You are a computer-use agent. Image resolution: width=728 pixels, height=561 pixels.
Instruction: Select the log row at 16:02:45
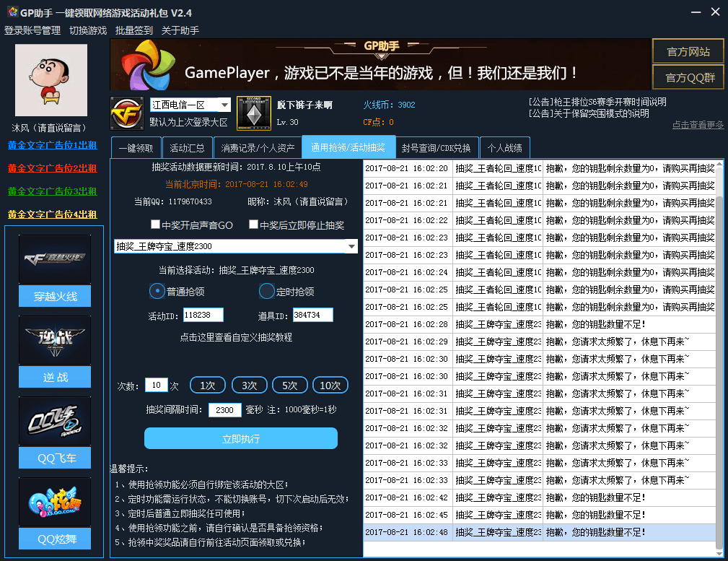tap(540, 515)
